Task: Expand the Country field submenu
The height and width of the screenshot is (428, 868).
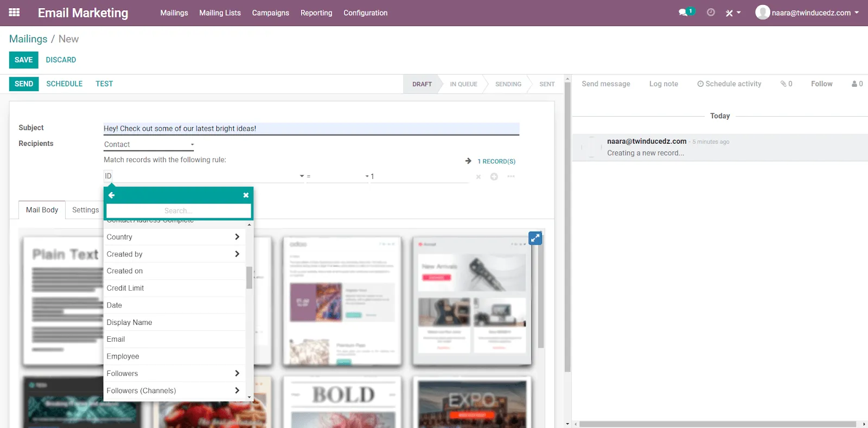Action: [x=237, y=237]
